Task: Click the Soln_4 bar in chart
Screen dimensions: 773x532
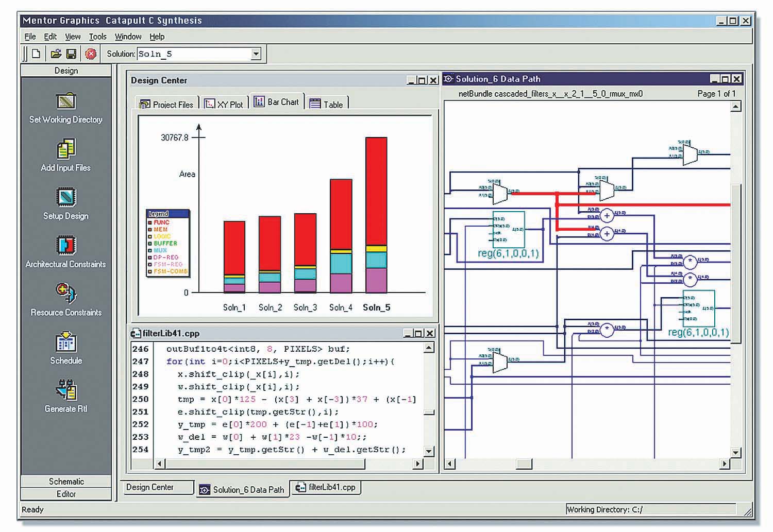Action: click(341, 236)
